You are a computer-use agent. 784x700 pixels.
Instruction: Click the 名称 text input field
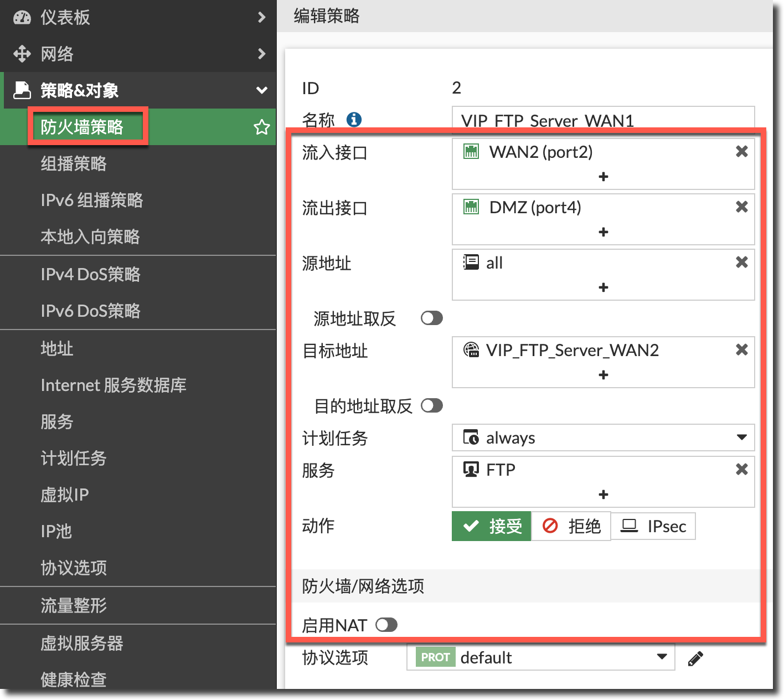click(x=603, y=120)
